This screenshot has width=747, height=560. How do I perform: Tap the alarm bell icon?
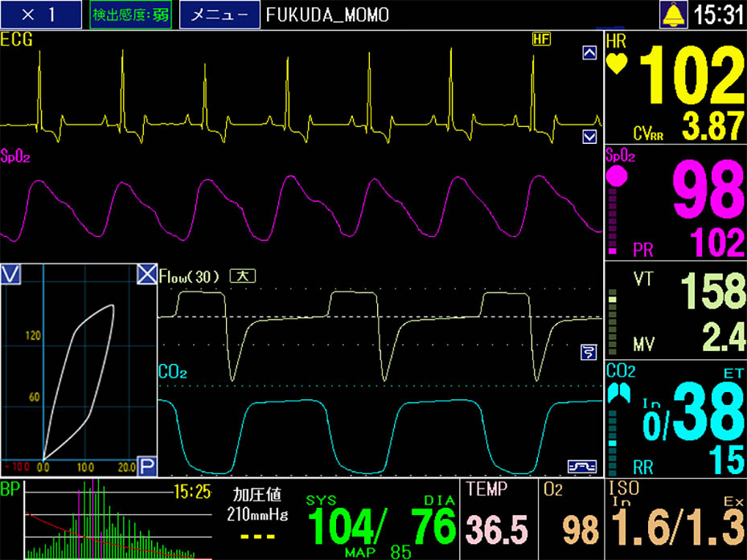point(671,14)
